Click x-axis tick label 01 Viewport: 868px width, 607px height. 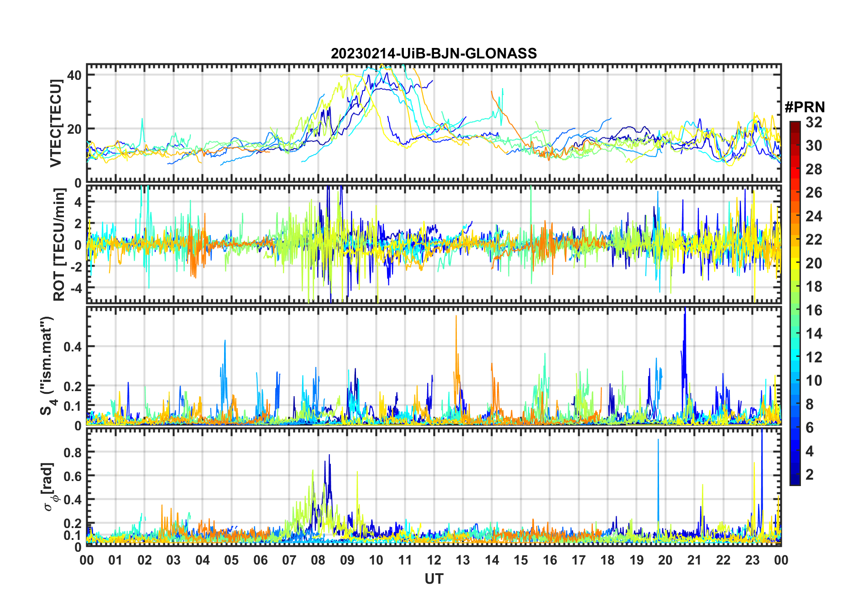pyautogui.click(x=115, y=560)
